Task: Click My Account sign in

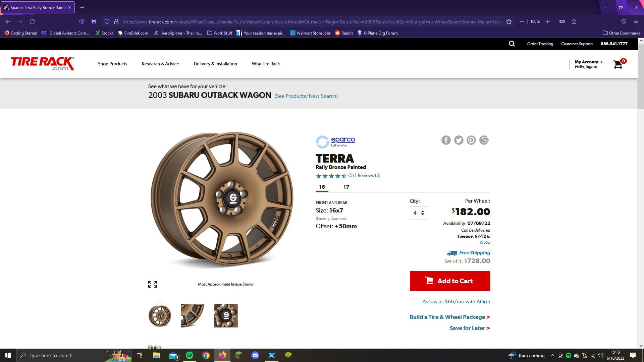Action: (x=588, y=64)
